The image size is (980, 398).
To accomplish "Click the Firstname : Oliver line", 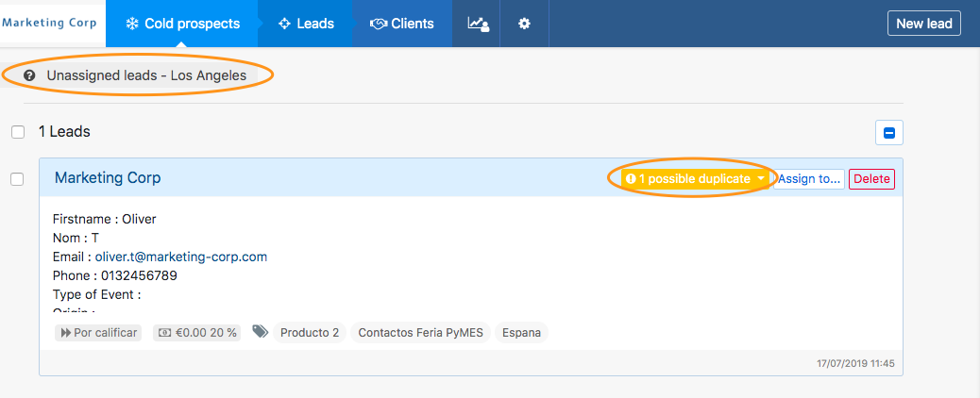I will point(105,220).
